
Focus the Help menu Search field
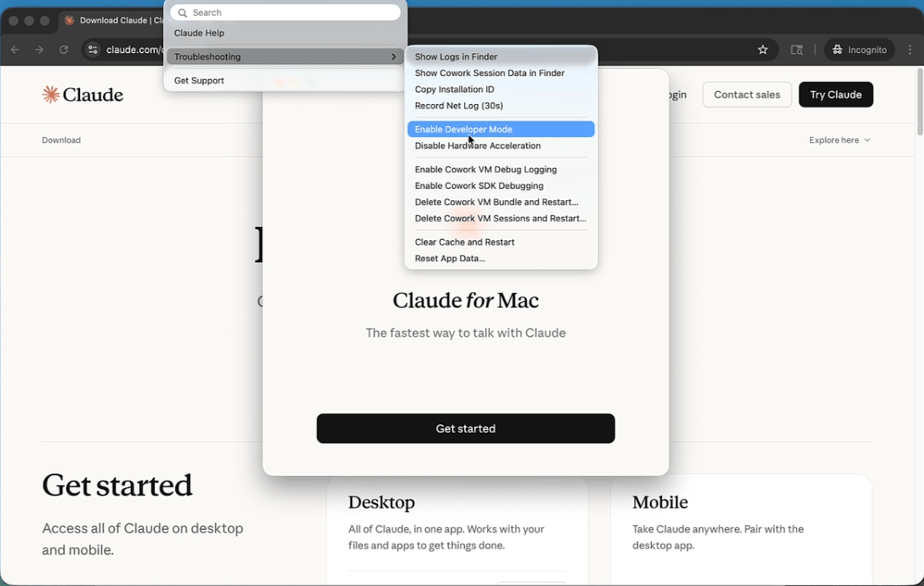click(285, 12)
